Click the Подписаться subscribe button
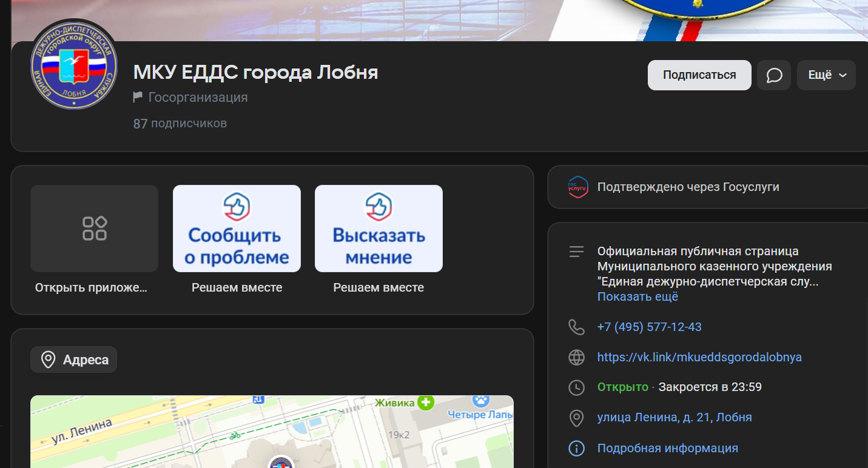This screenshot has width=868, height=468. coord(699,75)
